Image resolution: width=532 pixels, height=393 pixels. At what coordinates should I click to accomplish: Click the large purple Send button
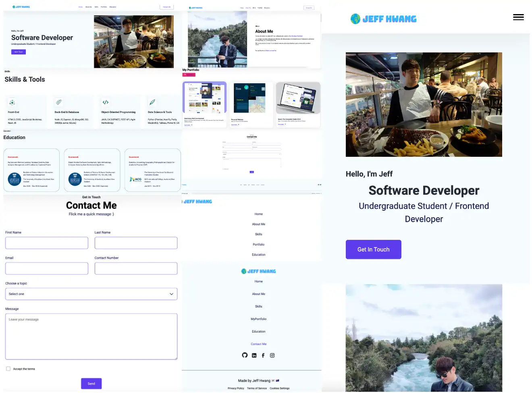coord(91,384)
